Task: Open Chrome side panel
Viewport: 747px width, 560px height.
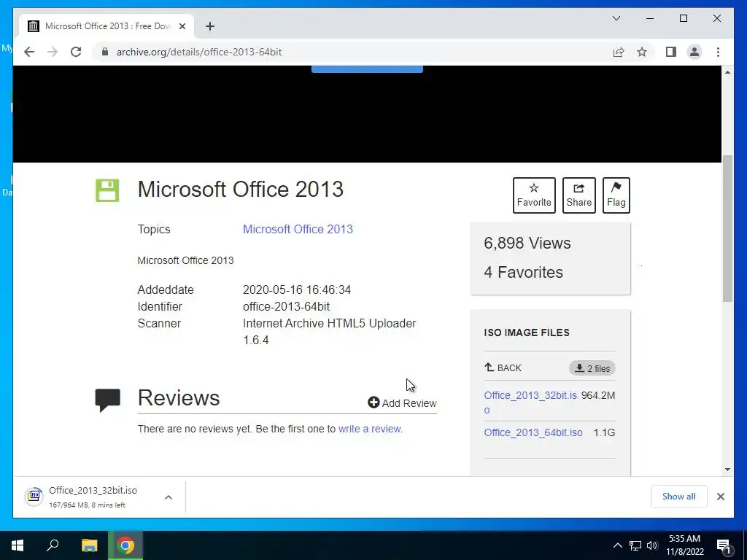Action: [x=671, y=52]
